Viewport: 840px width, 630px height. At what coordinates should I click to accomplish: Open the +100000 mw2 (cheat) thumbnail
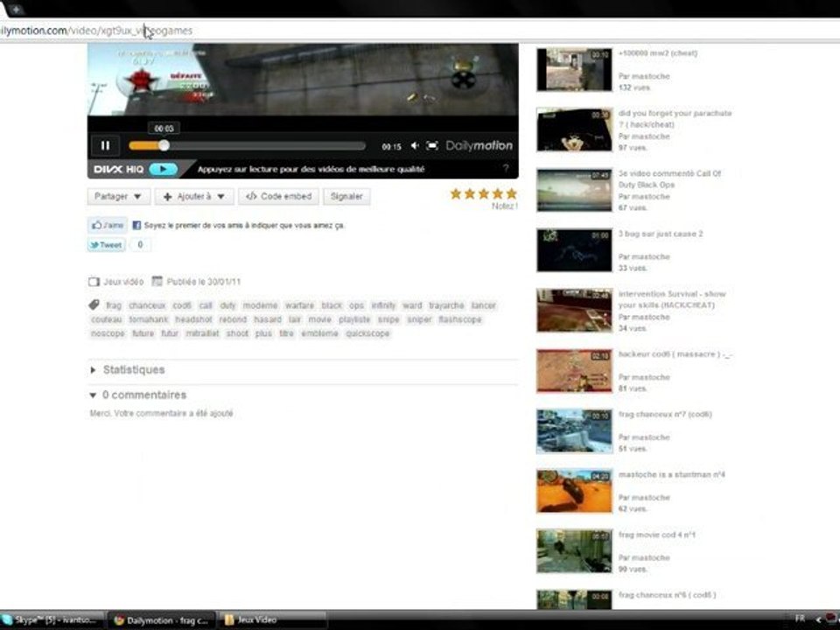coord(574,70)
